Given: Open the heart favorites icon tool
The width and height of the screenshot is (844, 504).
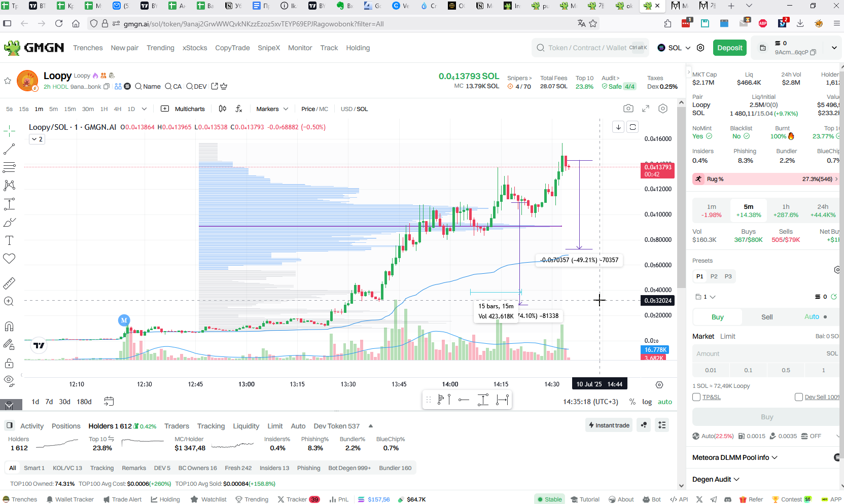Looking at the screenshot, I should (9, 259).
